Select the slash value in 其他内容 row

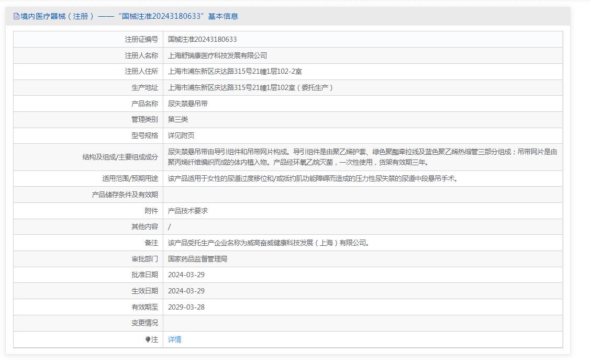tap(169, 226)
